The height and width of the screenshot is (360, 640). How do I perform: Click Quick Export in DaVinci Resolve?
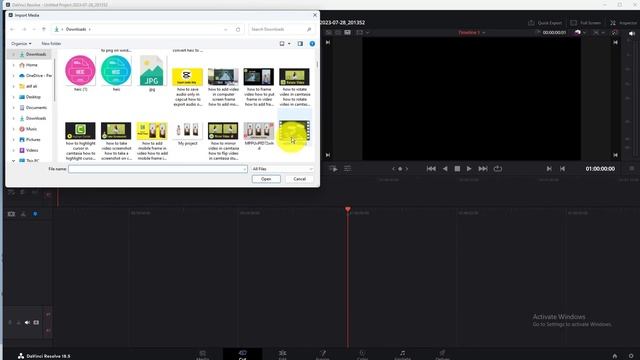coord(545,23)
